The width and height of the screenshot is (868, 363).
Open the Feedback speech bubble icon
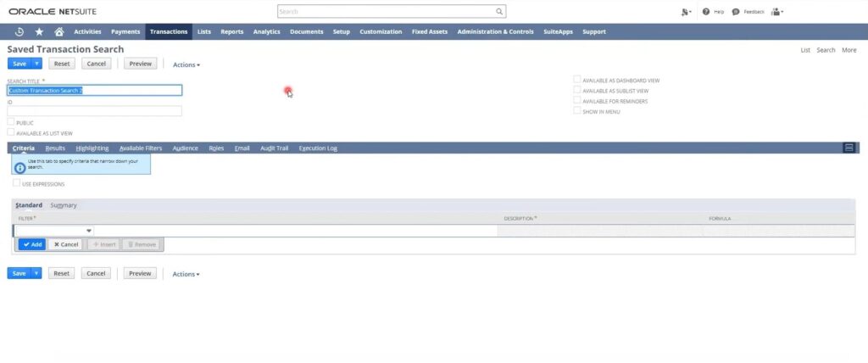click(736, 12)
